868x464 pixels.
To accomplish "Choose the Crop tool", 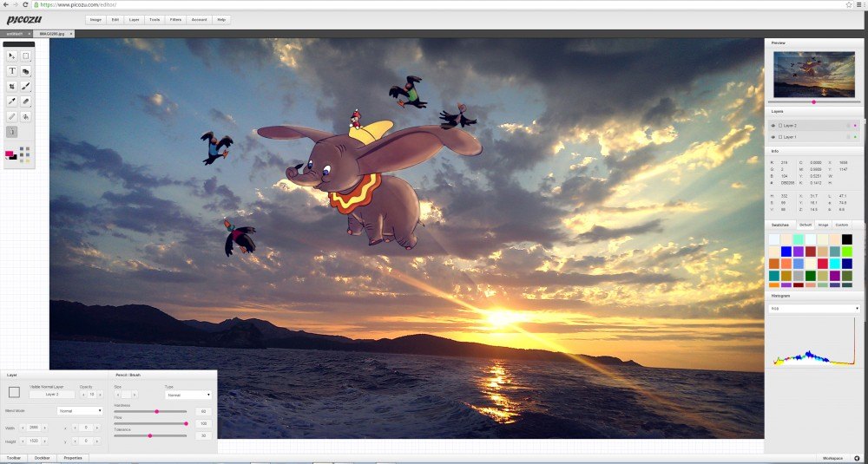I will coord(12,86).
